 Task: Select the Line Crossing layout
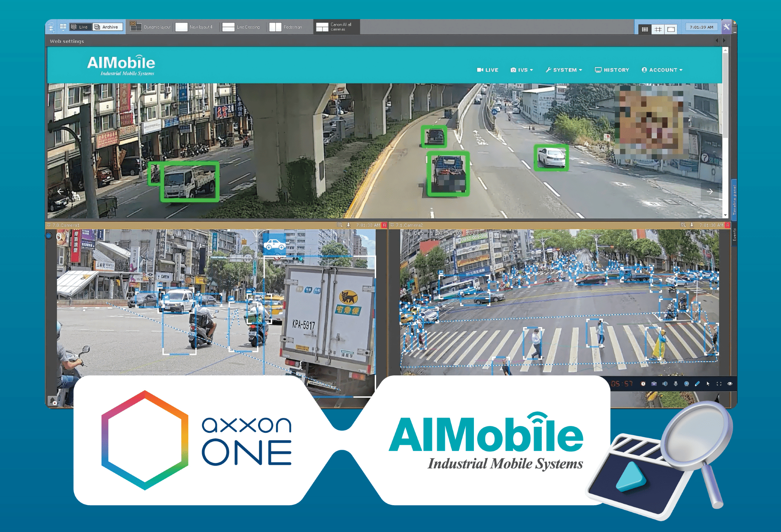tap(241, 27)
